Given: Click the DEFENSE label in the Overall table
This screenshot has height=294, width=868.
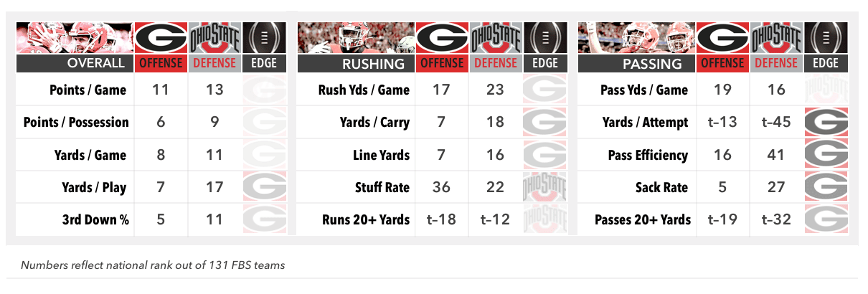Looking at the screenshot, I should pyautogui.click(x=214, y=63).
